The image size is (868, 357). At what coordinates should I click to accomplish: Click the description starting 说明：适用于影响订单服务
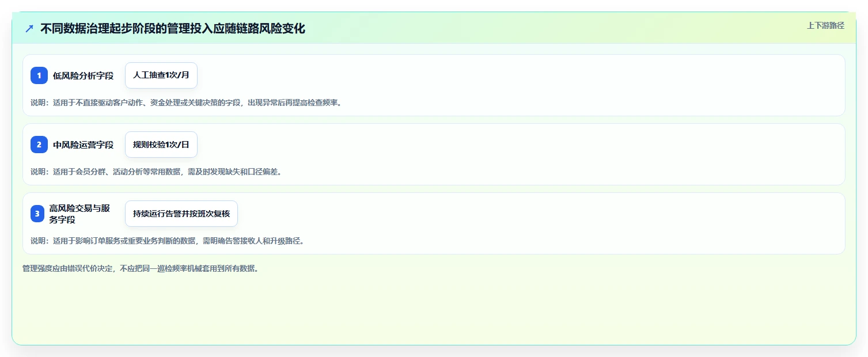167,241
